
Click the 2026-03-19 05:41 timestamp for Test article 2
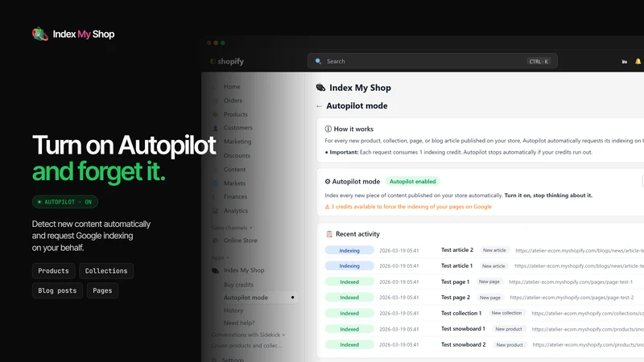pyautogui.click(x=398, y=250)
